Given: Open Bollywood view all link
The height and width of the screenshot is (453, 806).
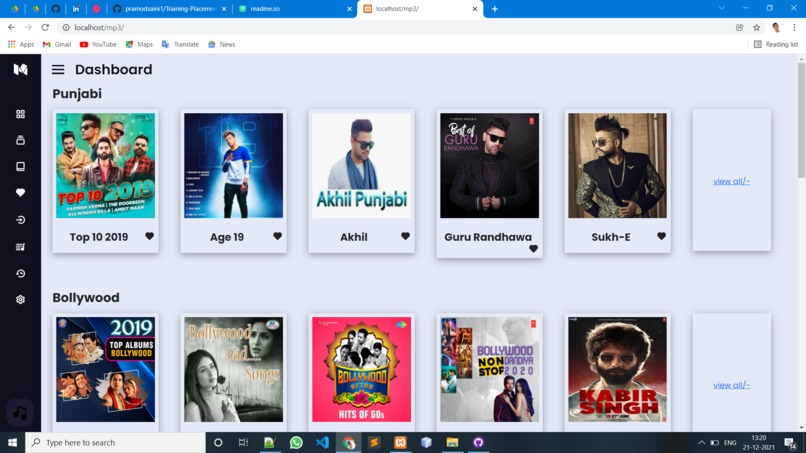Looking at the screenshot, I should point(731,385).
